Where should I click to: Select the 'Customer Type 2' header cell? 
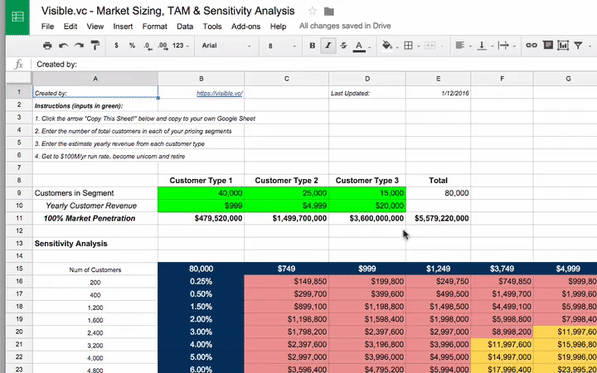tap(287, 180)
